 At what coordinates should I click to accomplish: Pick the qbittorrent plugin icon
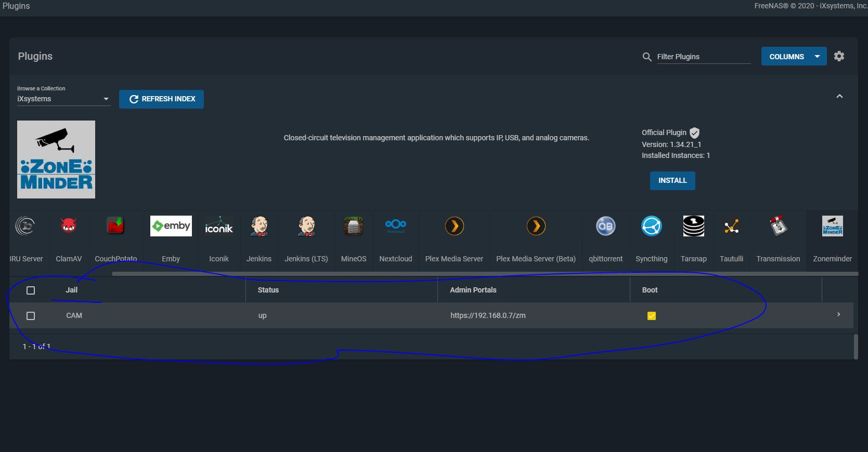(x=605, y=226)
